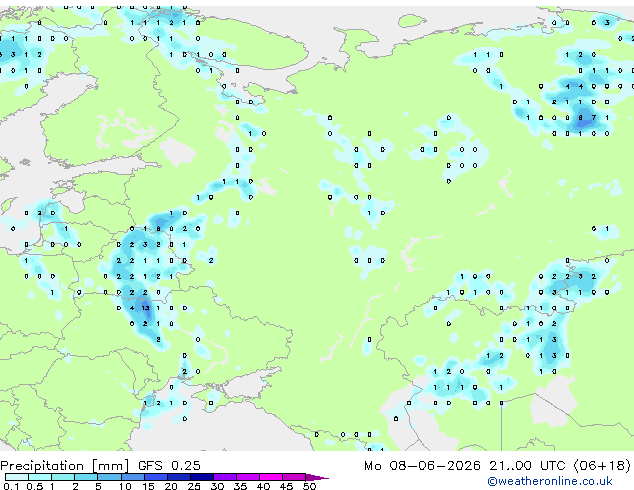Click the 'Precipitation [mm]' title text

65,466
